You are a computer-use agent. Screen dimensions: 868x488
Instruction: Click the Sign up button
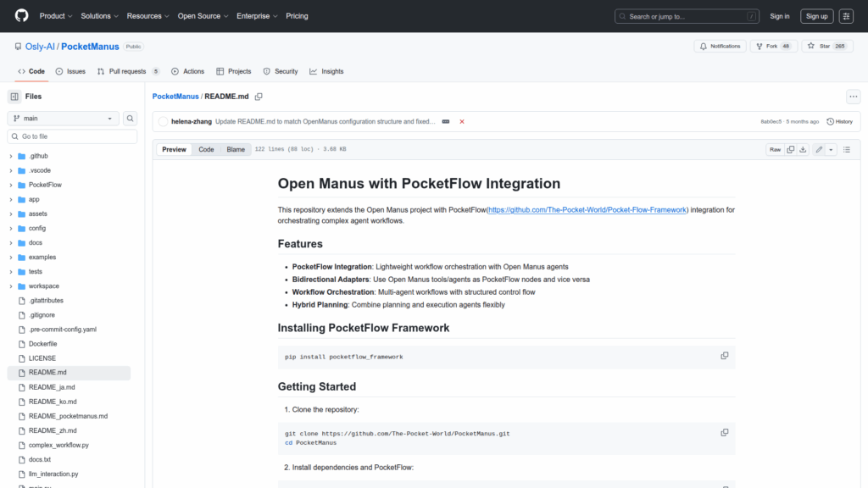pos(816,16)
